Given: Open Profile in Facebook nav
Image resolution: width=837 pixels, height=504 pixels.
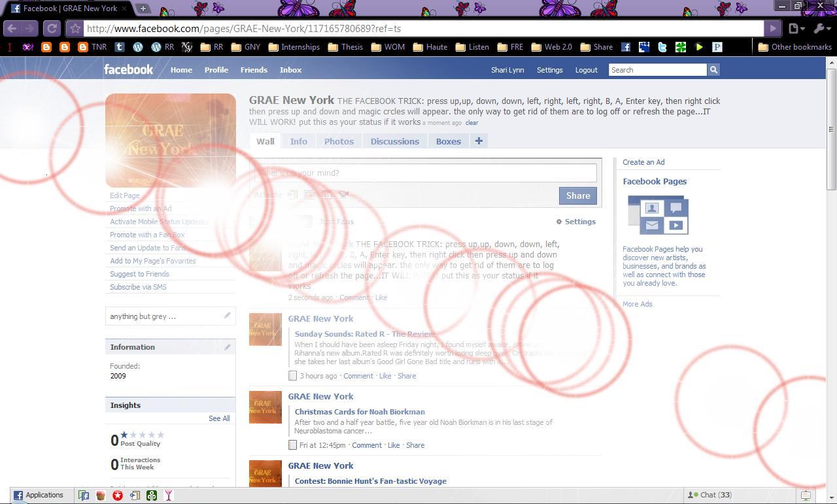Looking at the screenshot, I should [x=216, y=70].
